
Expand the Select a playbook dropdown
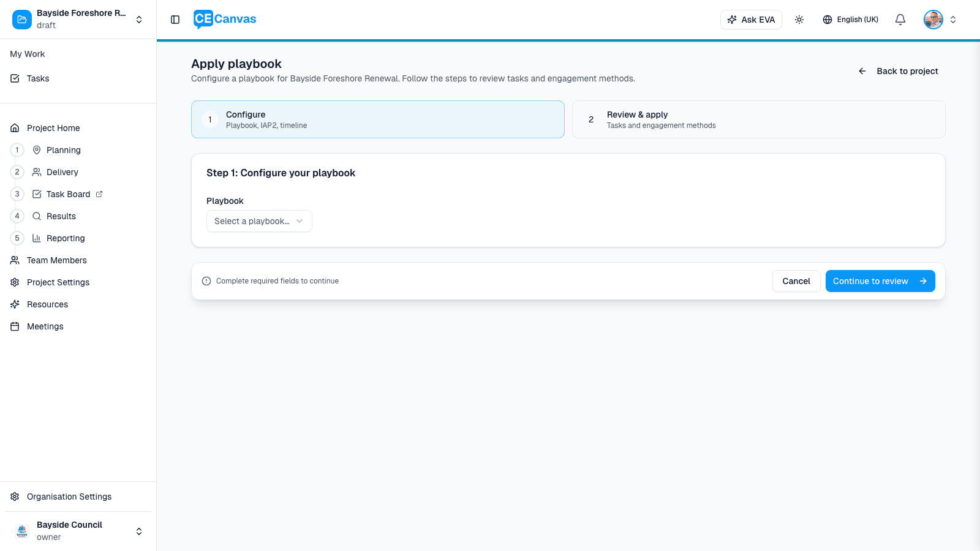[x=259, y=221]
